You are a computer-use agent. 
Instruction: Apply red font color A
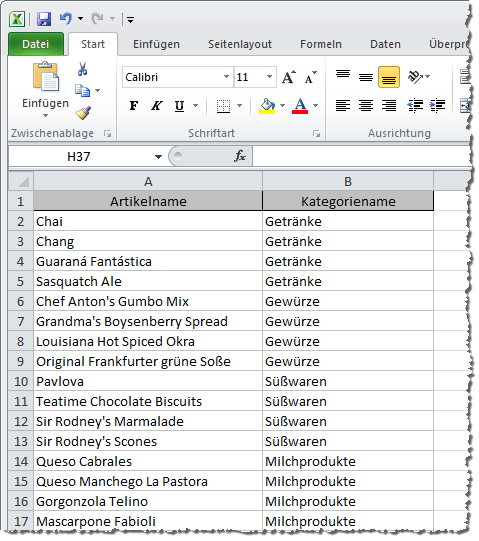[x=300, y=106]
